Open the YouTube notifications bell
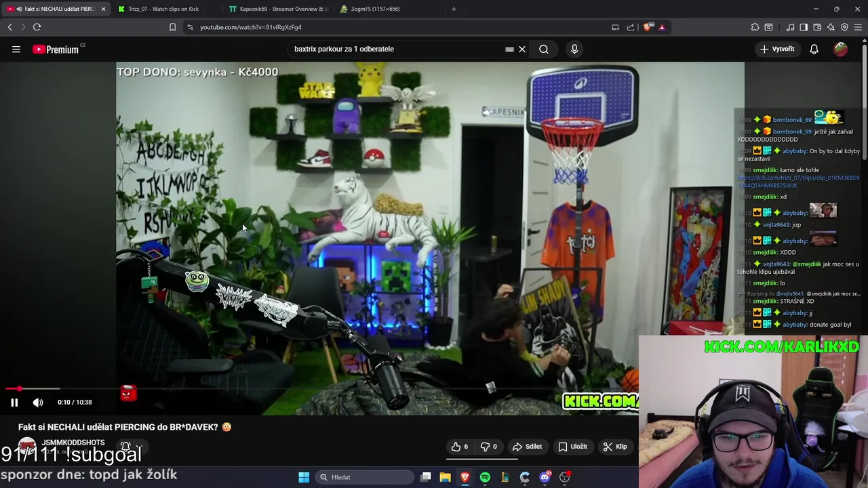Viewport: 868px width, 488px height. (x=814, y=49)
